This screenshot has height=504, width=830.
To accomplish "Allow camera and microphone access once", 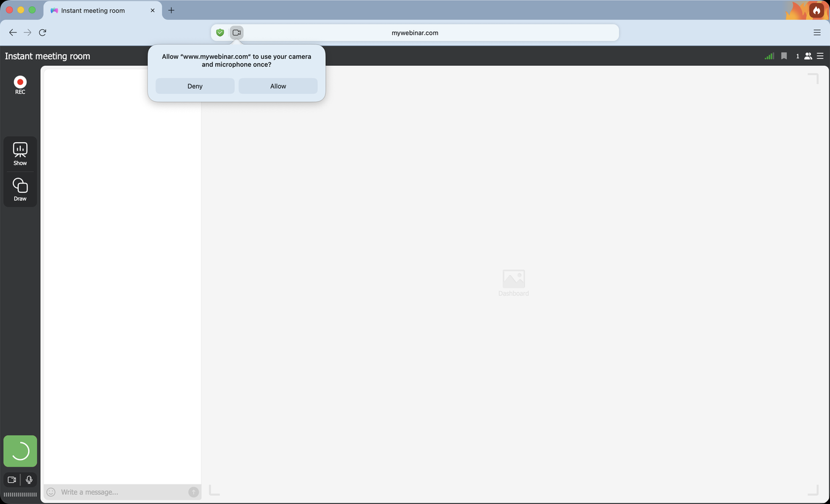I will (x=278, y=86).
